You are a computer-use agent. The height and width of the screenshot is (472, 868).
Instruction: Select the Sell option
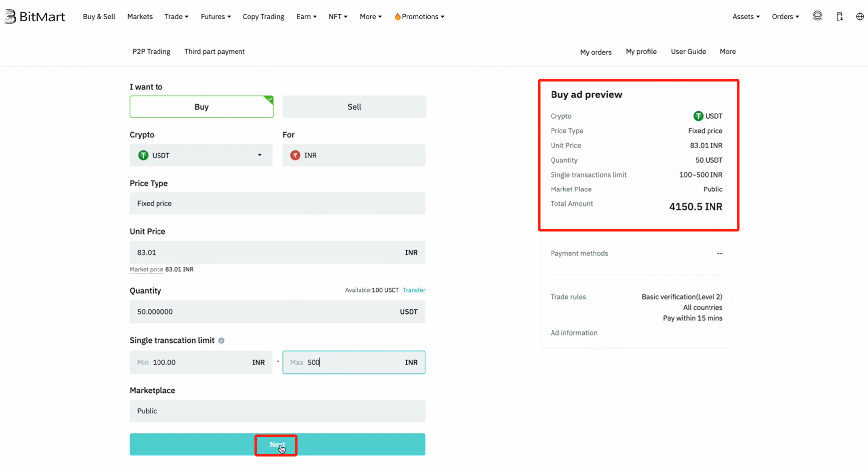pos(354,107)
